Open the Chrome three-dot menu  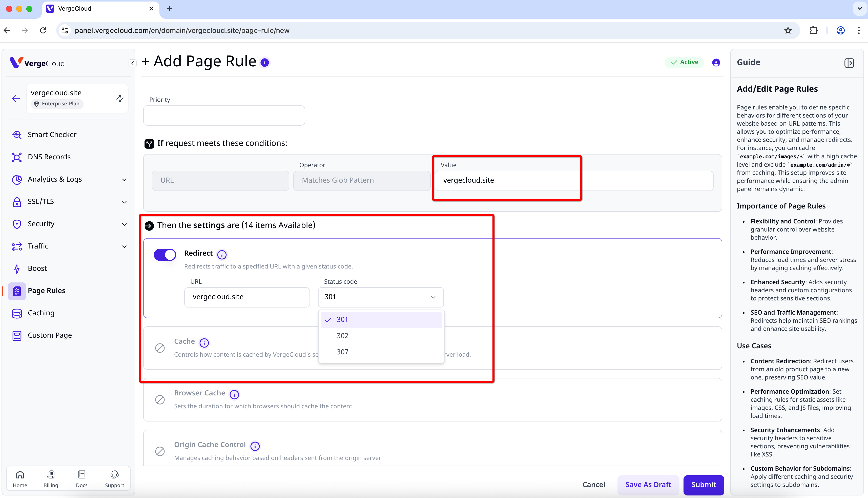tap(858, 30)
